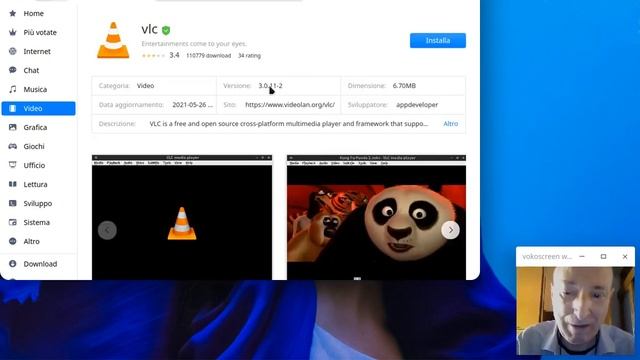Click the version value 3.0.11-2
The image size is (640, 360).
(x=270, y=86)
